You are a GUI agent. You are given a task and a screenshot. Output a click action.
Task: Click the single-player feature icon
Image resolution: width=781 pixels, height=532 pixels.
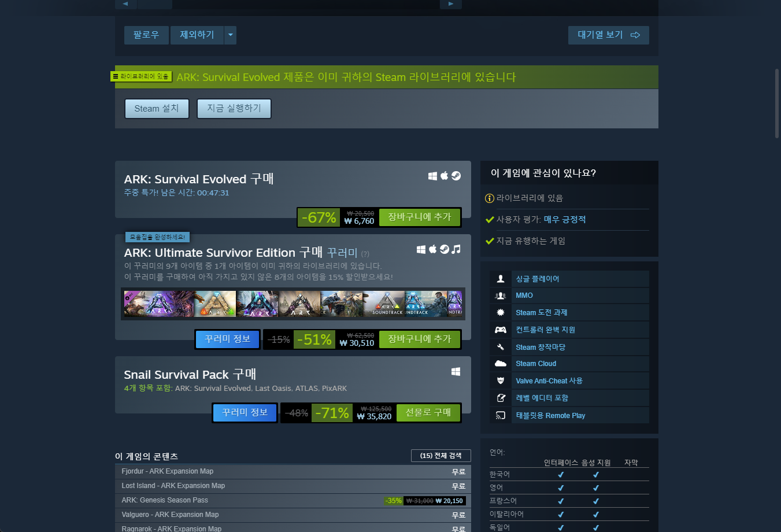(x=501, y=279)
